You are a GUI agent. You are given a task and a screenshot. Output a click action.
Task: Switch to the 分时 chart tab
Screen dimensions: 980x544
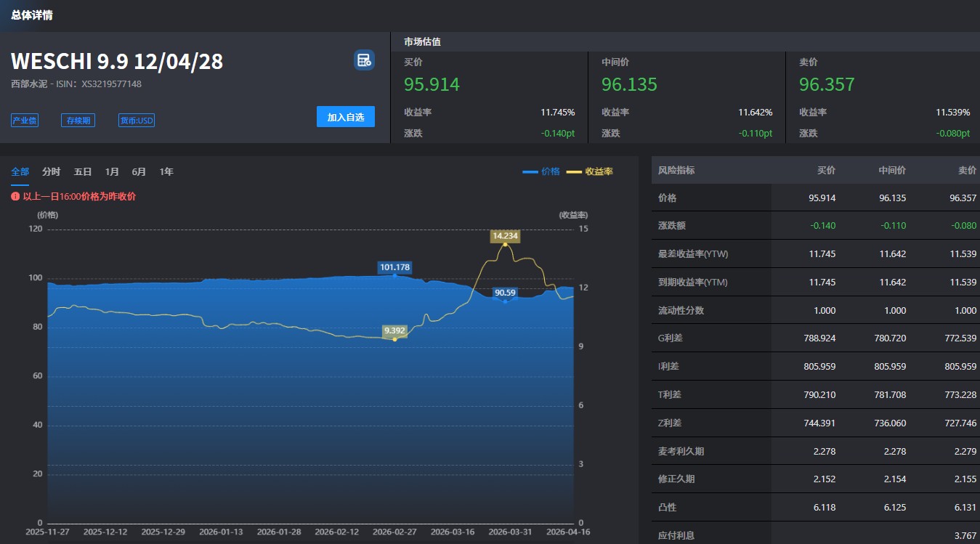52,172
